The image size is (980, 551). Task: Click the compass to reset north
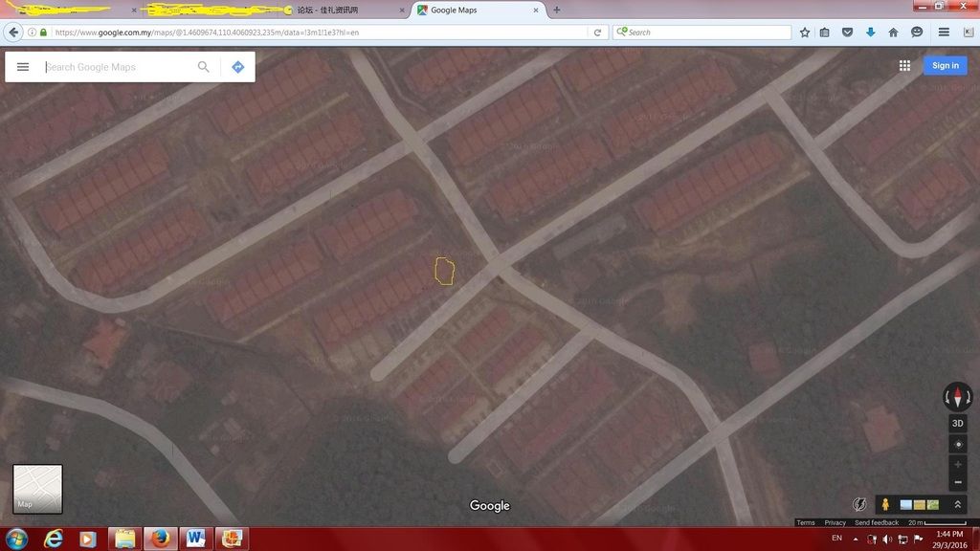click(957, 396)
